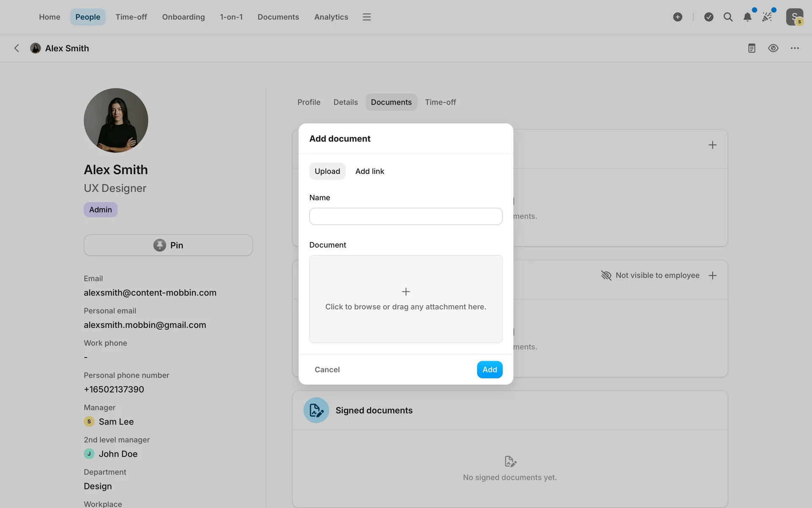Viewport: 812px width, 508px height.
Task: Select the Upload option in dialog
Action: (x=327, y=171)
